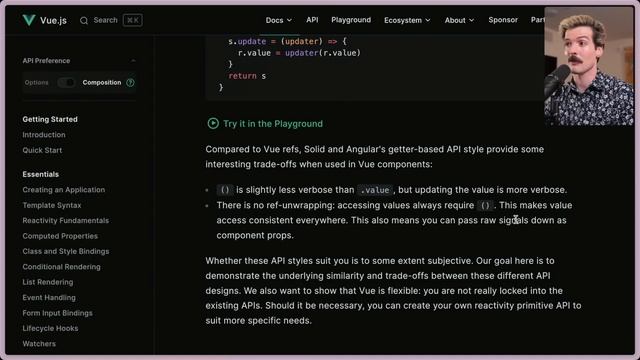Image resolution: width=640 pixels, height=360 pixels.
Task: Open Class and Style Bindings page
Action: pos(66,251)
